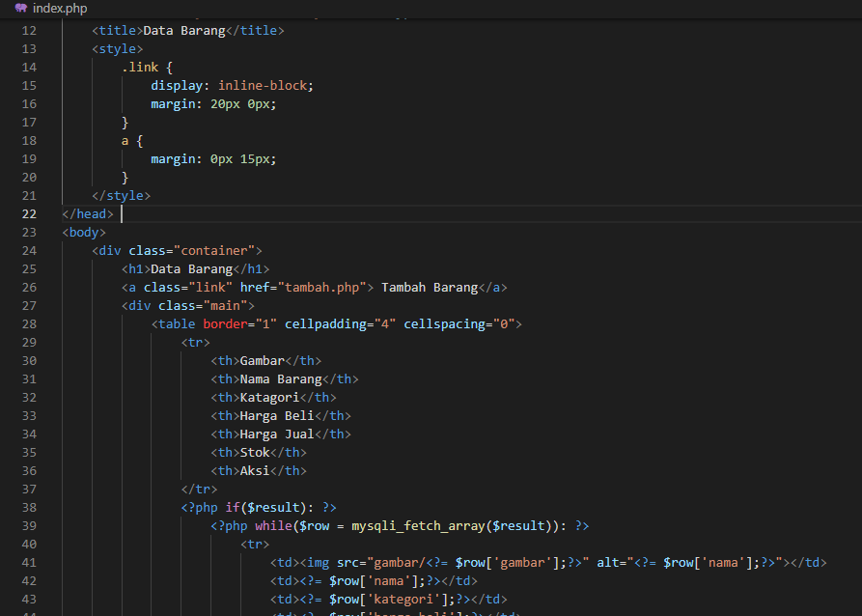Viewport: 862px width, 616px height.
Task: Click the closing head tag
Action: tap(89, 213)
